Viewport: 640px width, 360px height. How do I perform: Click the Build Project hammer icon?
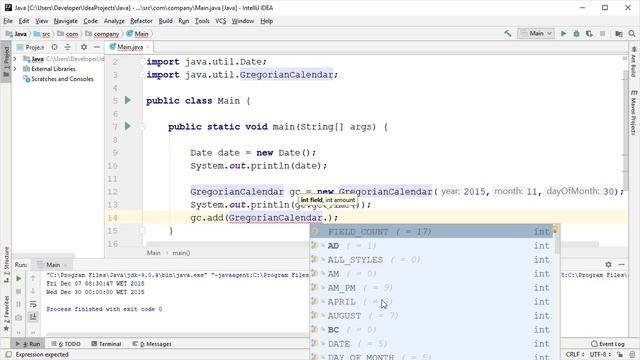pyautogui.click(x=507, y=33)
